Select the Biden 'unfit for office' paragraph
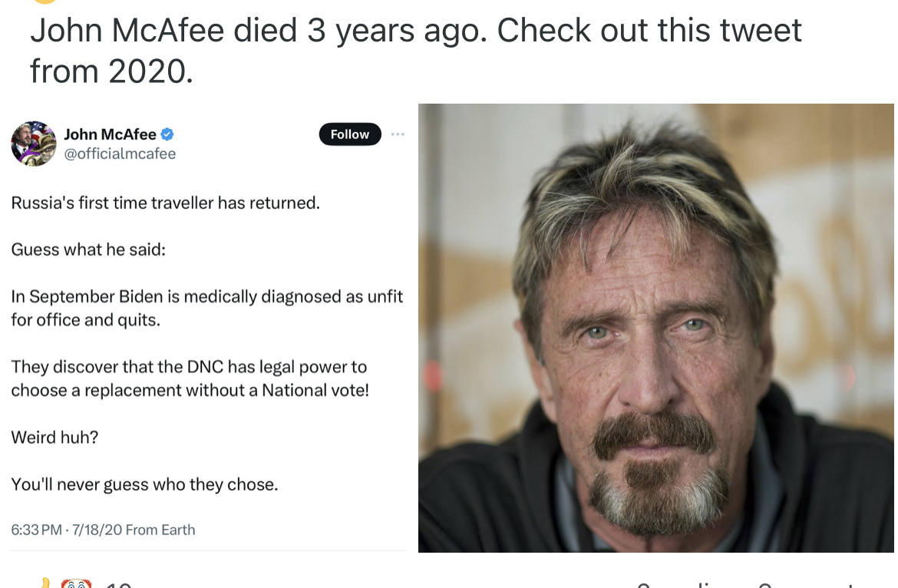Screen dimensions: 898x588 pyautogui.click(x=206, y=308)
